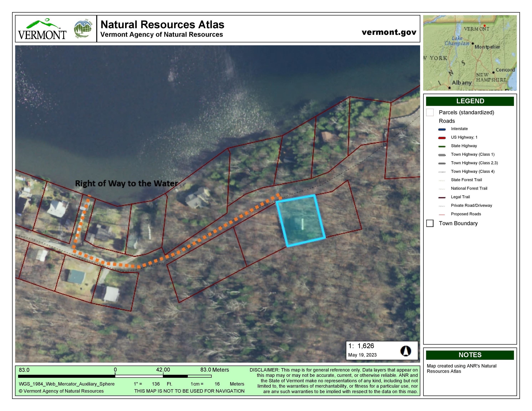532x411 pixels.
Task: Click the ANR globe emblem icon
Action: point(83,29)
